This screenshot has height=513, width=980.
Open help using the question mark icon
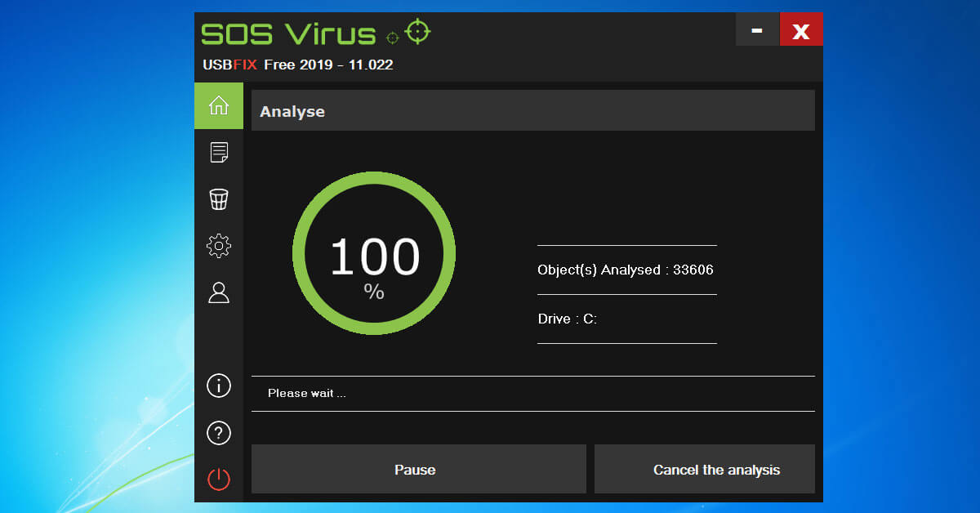tap(218, 433)
